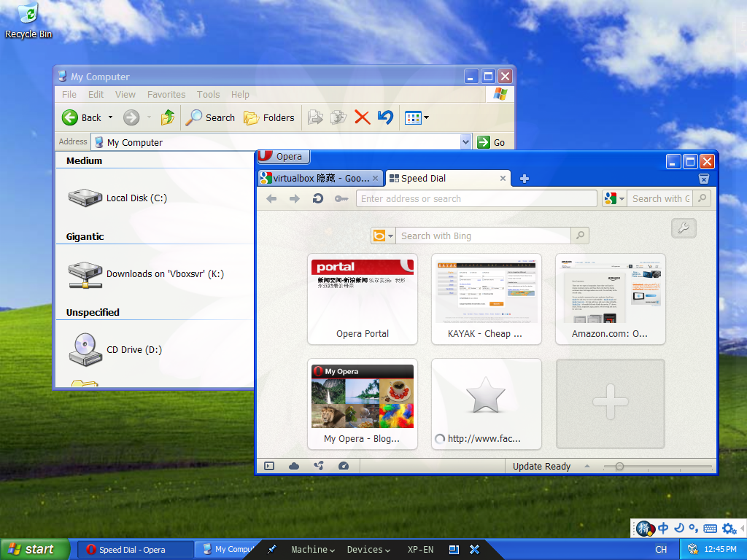Click the red Delete X icon in My Computer

362,117
